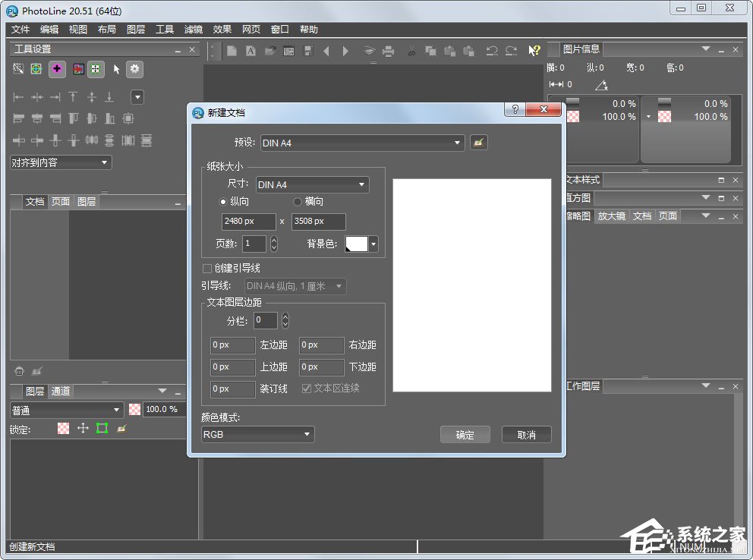Open the 窗口 menu
The width and height of the screenshot is (753, 560).
click(x=279, y=30)
